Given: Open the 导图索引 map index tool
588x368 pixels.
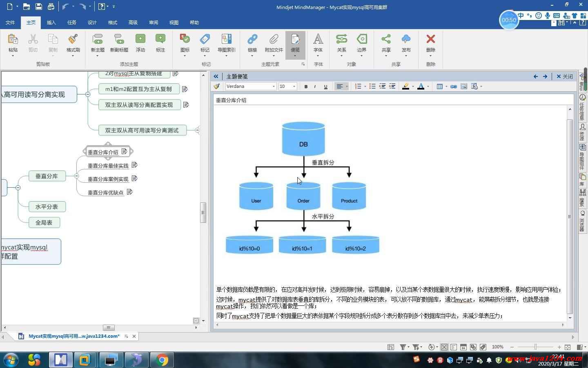Looking at the screenshot, I should pos(226,39).
